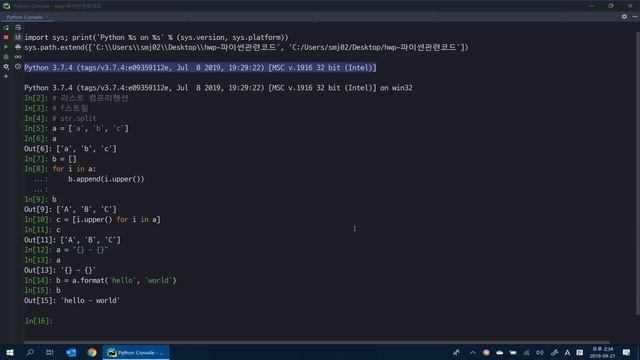640x360 pixels.
Task: Hide the console tool window
Action: (635, 17)
